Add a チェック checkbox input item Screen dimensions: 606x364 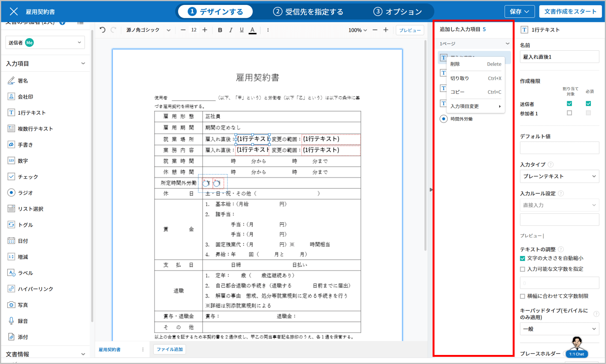pyautogui.click(x=28, y=177)
